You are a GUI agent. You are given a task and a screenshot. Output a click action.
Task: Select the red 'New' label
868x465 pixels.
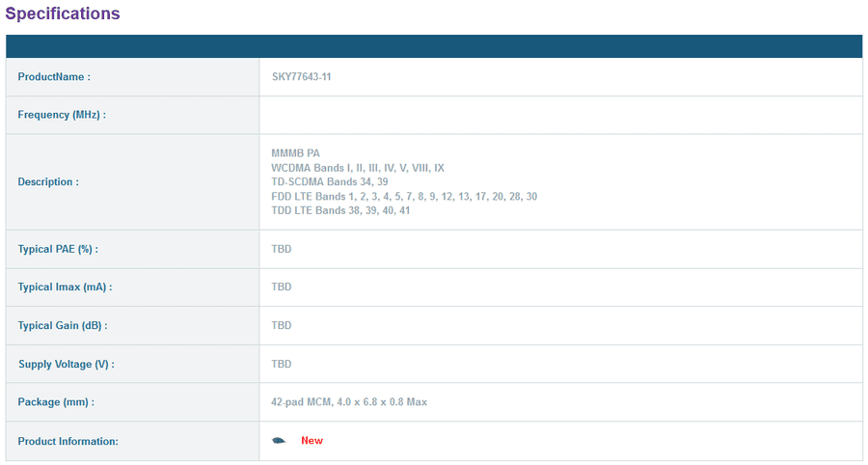312,441
